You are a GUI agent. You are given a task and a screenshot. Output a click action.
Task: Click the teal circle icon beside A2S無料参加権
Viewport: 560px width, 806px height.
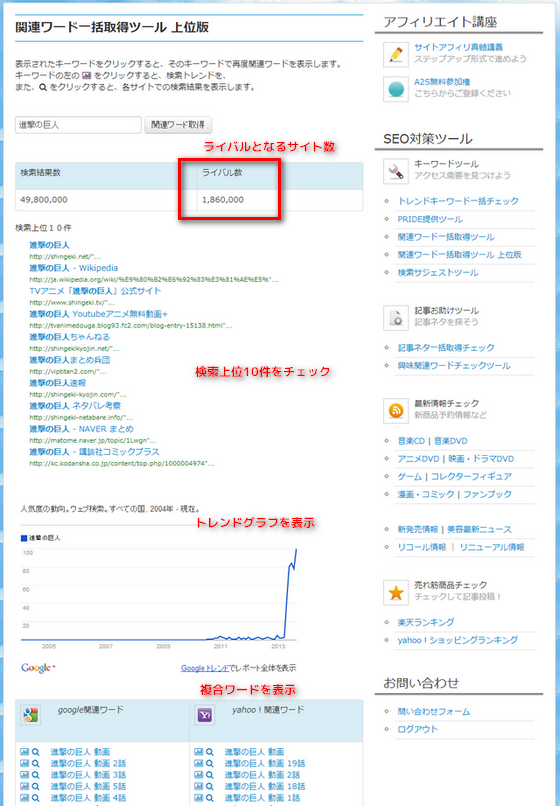pos(396,89)
